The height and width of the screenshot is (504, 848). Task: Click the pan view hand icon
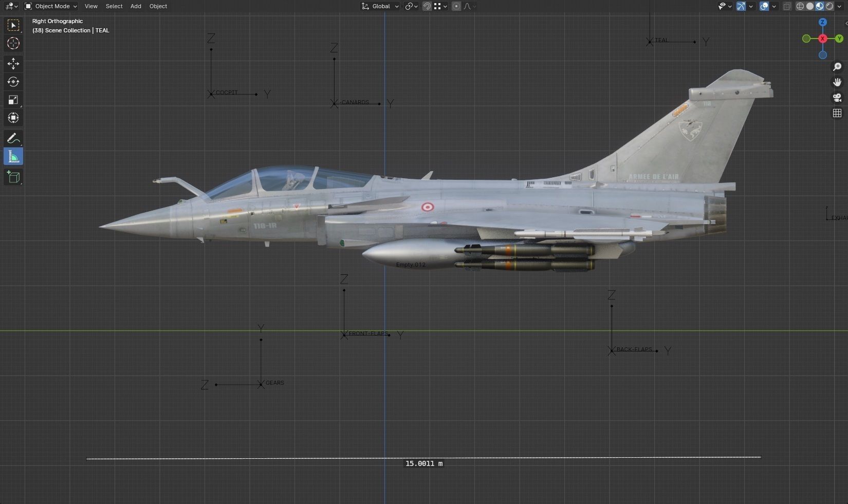coord(837,82)
